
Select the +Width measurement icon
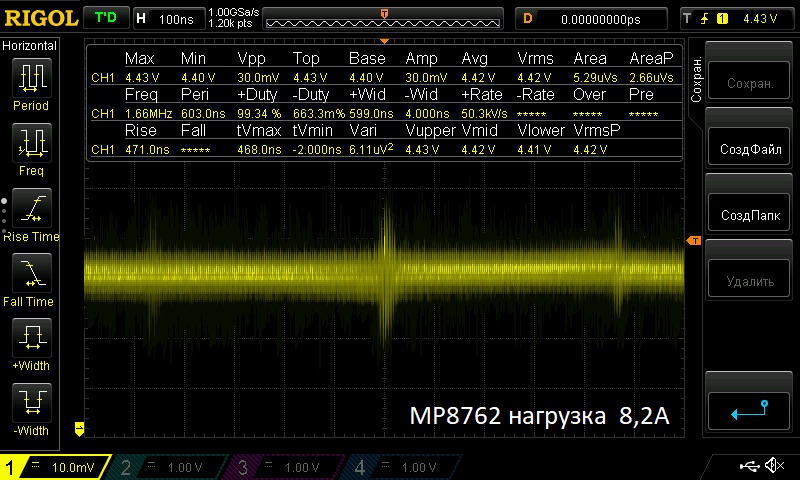coord(30,342)
